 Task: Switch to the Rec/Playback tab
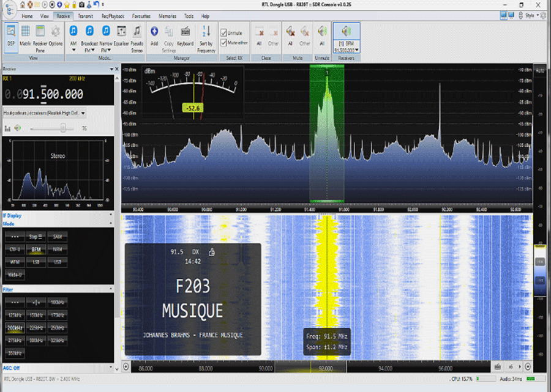(x=113, y=16)
